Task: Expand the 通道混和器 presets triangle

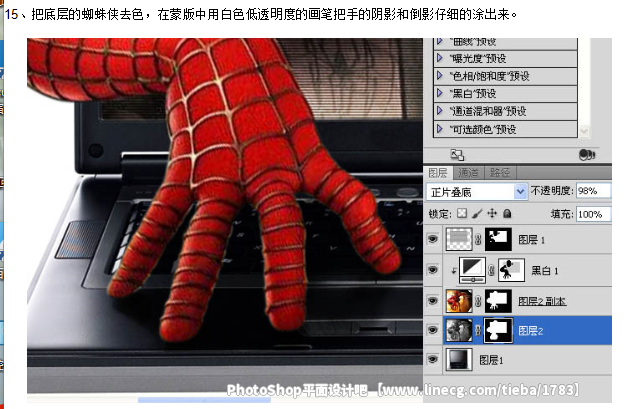Action: (440, 111)
